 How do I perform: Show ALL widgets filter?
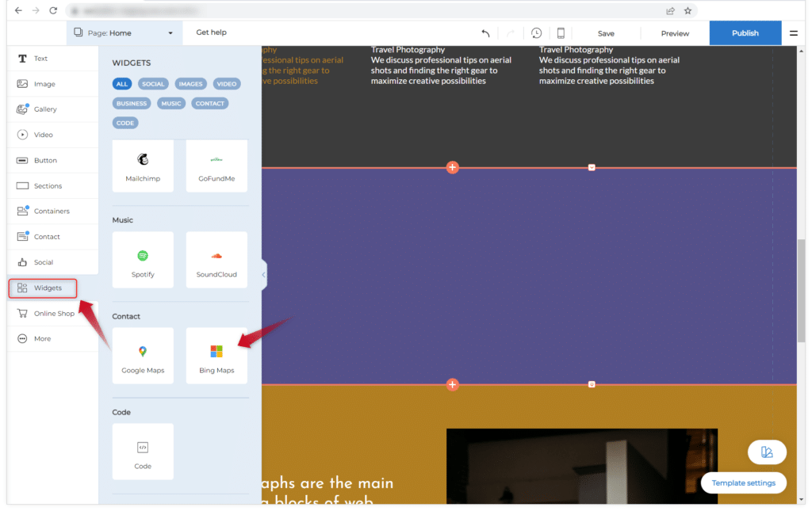coord(121,84)
